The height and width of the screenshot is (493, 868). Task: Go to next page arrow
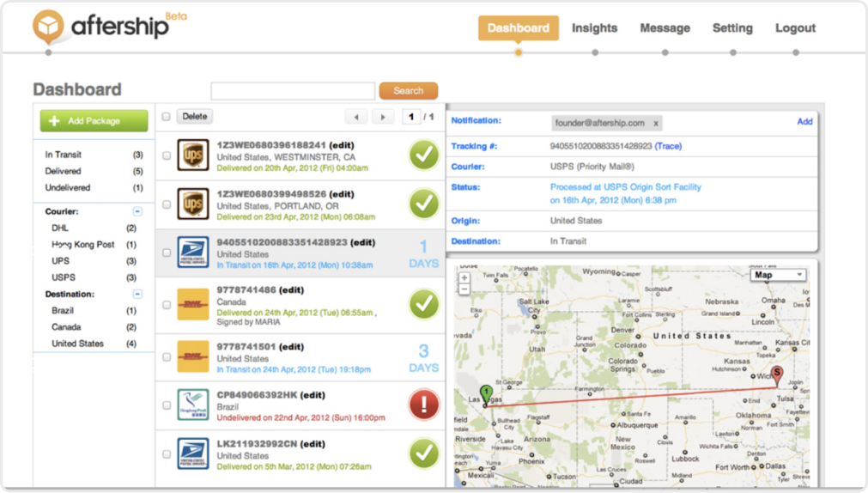click(x=383, y=117)
